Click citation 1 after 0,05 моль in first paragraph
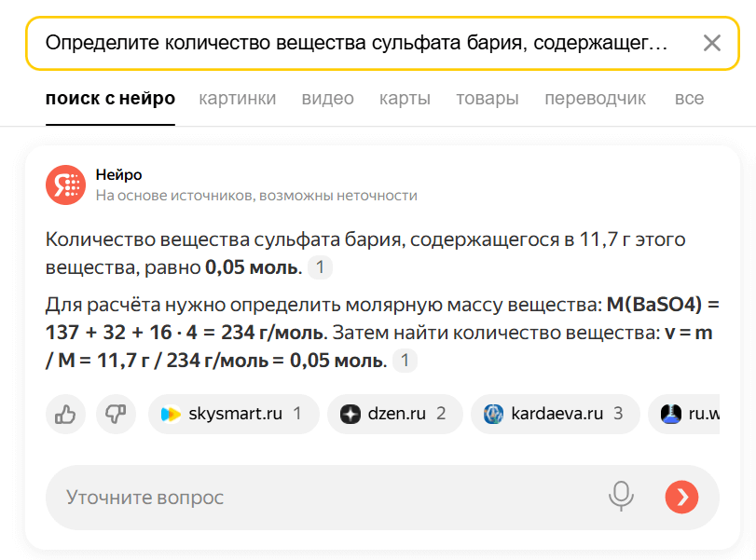 tap(320, 268)
